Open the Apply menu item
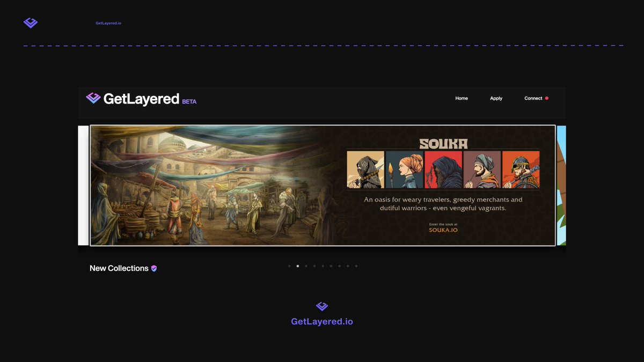 tap(496, 98)
